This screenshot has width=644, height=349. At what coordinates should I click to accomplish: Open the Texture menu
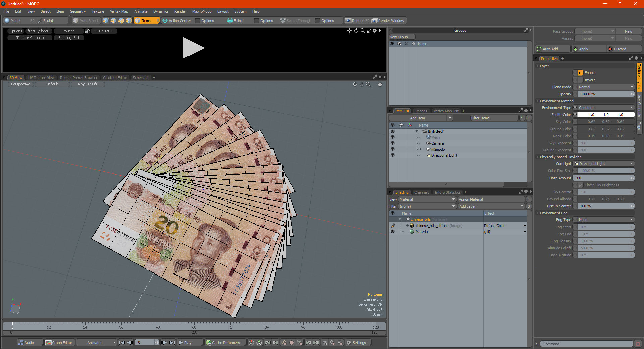(98, 11)
